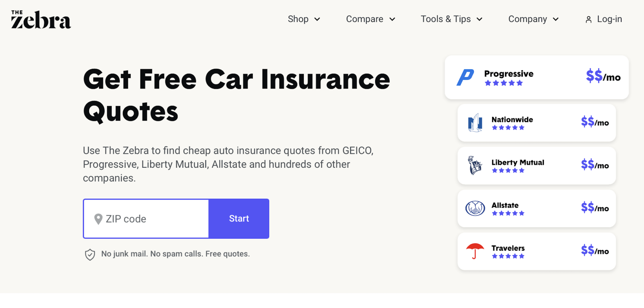The height and width of the screenshot is (308, 644).
Task: Click the shield checkmark icon
Action: pyautogui.click(x=90, y=255)
